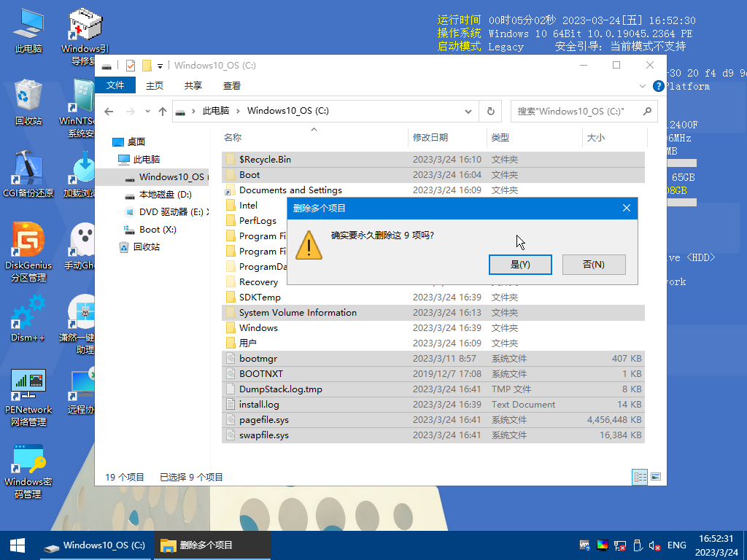Switch to the 查看 ribbon tab
Image resolution: width=747 pixels, height=560 pixels.
point(232,85)
